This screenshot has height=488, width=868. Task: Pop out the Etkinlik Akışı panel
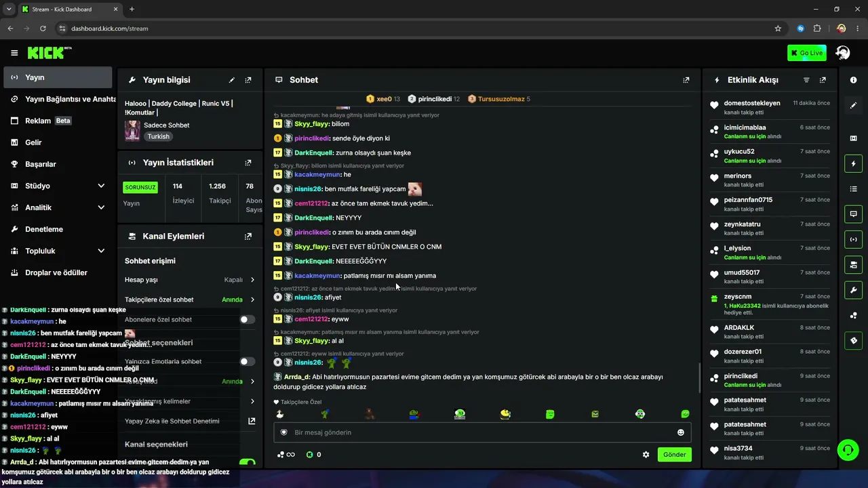click(823, 80)
